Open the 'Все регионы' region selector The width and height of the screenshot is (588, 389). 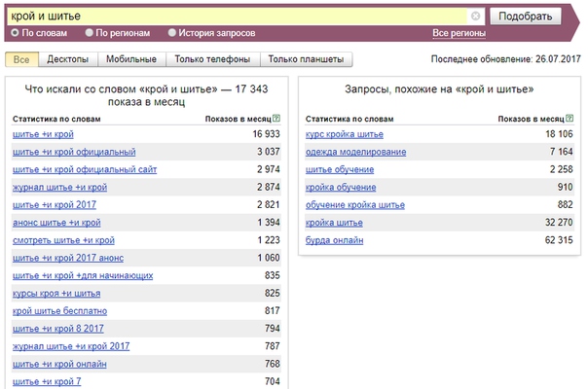click(459, 33)
